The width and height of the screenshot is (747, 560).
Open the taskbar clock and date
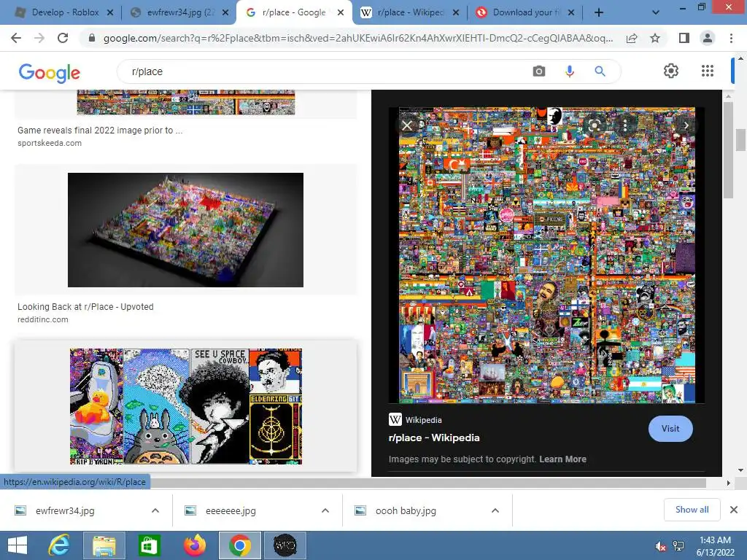coord(715,546)
